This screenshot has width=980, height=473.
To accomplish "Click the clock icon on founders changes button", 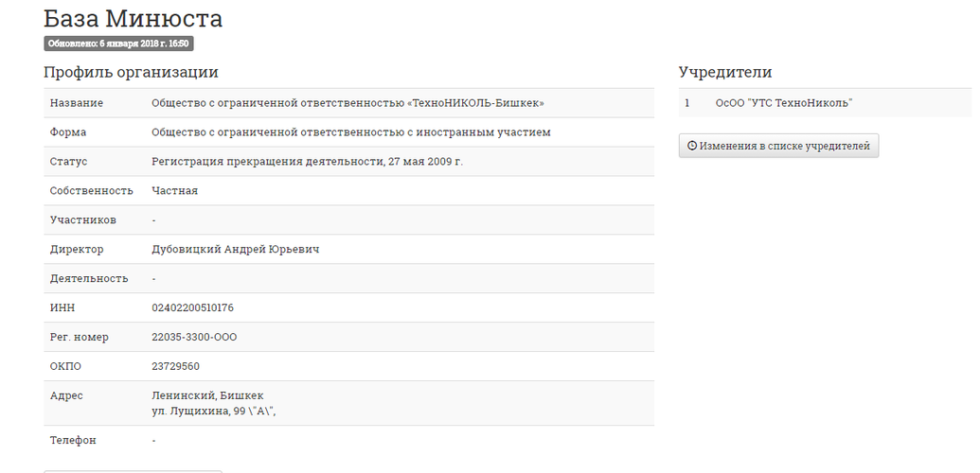I will click(692, 147).
